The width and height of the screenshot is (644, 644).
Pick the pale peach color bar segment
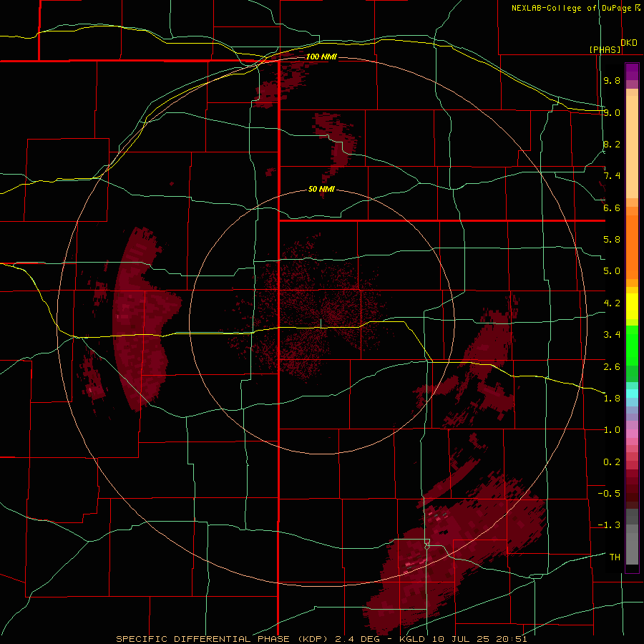click(632, 147)
